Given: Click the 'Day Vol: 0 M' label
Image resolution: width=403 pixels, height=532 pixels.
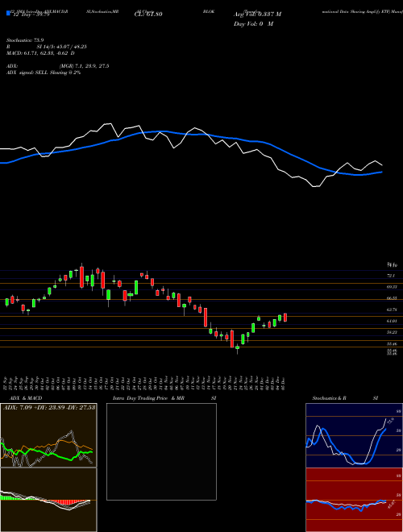Looking at the screenshot, I should click(254, 23).
